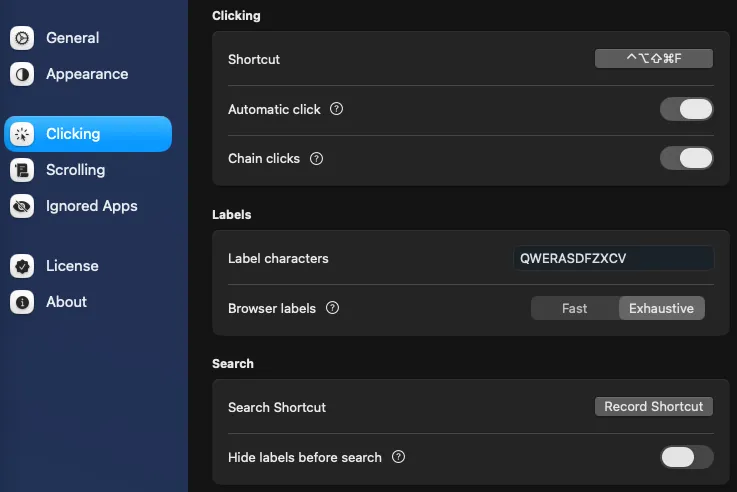
Task: Click the Label characters text field
Action: click(x=613, y=258)
